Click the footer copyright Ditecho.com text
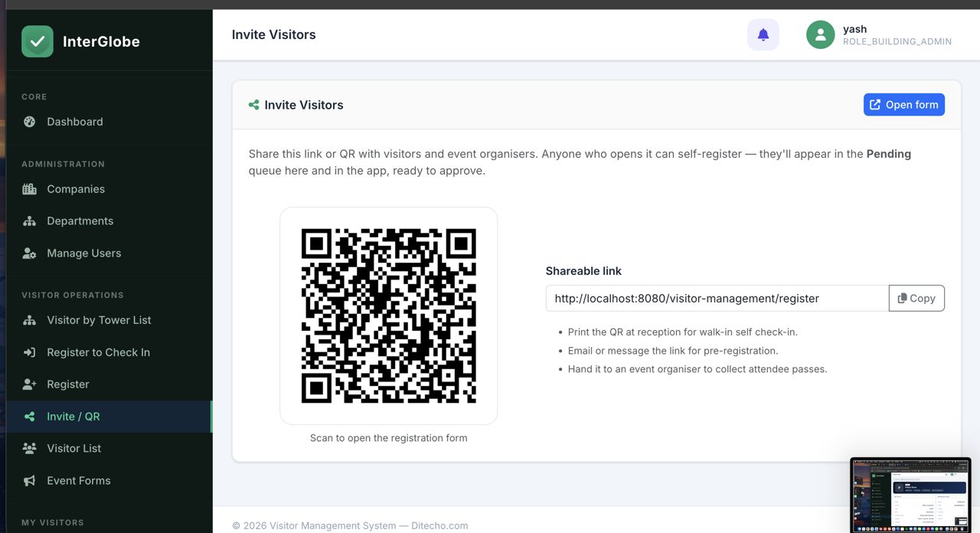Image resolution: width=980 pixels, height=533 pixels. coord(350,526)
